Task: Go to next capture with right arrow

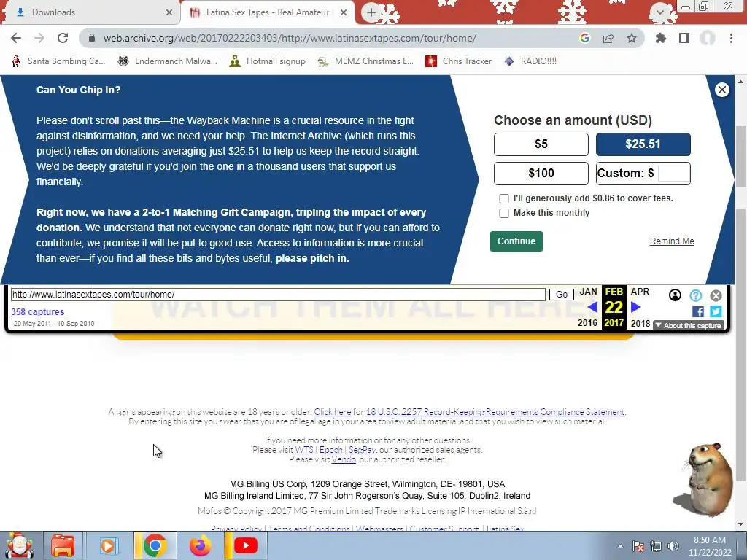Action: [x=636, y=307]
